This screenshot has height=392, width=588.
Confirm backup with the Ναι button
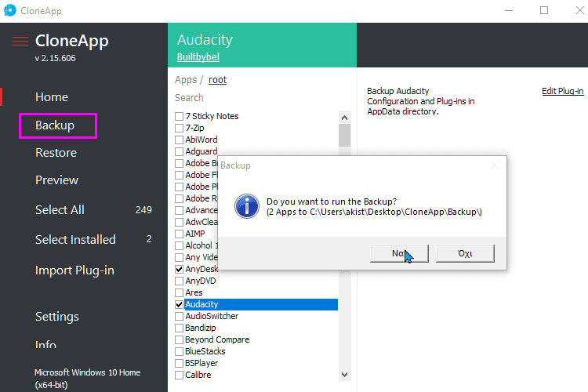coord(399,253)
